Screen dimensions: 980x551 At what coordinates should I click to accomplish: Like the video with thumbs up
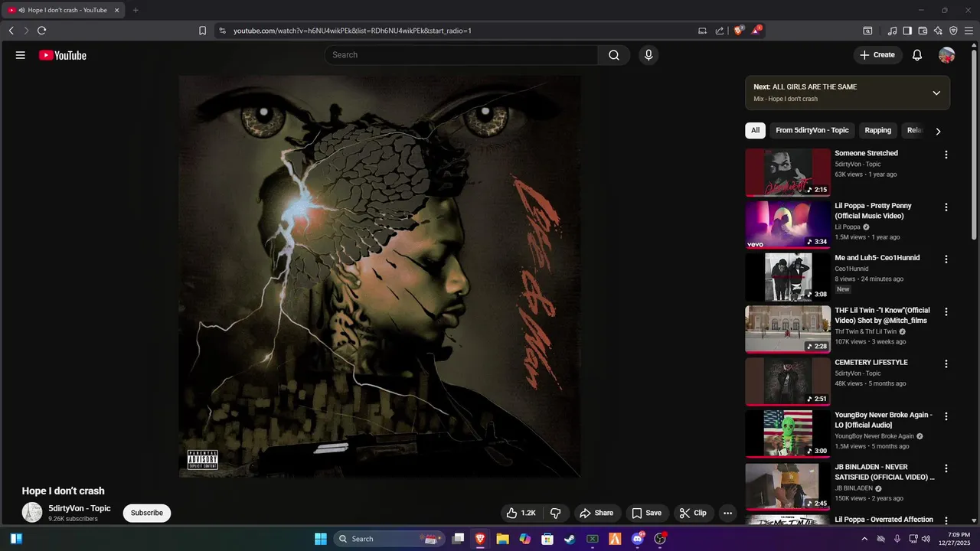coord(521,513)
